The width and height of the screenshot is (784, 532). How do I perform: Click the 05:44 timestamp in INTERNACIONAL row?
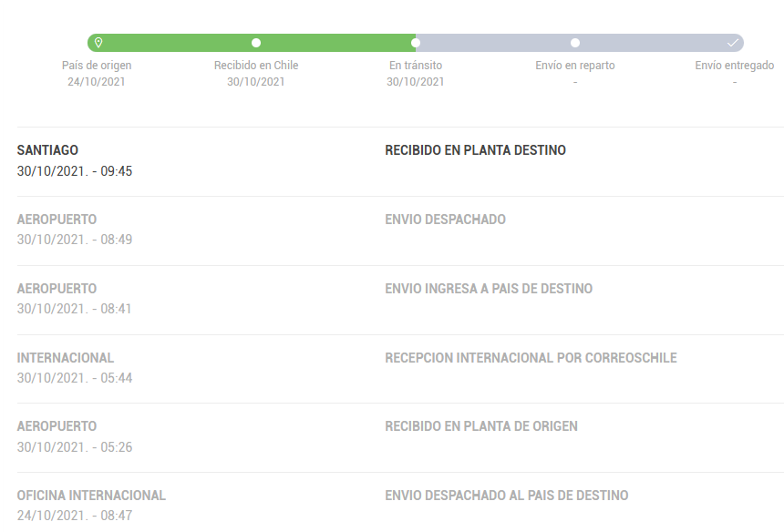(x=75, y=378)
